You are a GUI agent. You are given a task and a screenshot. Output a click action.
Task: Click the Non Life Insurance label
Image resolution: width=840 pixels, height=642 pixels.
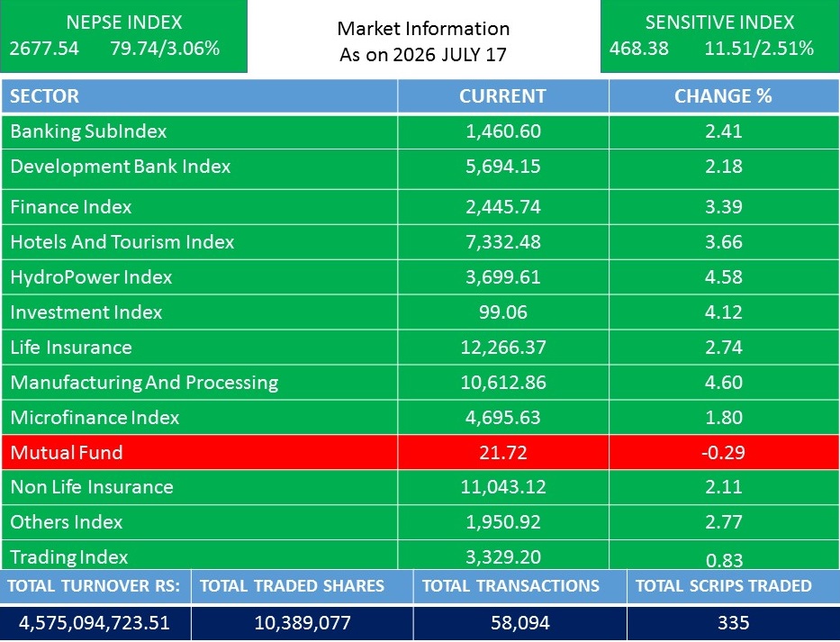[x=92, y=486]
